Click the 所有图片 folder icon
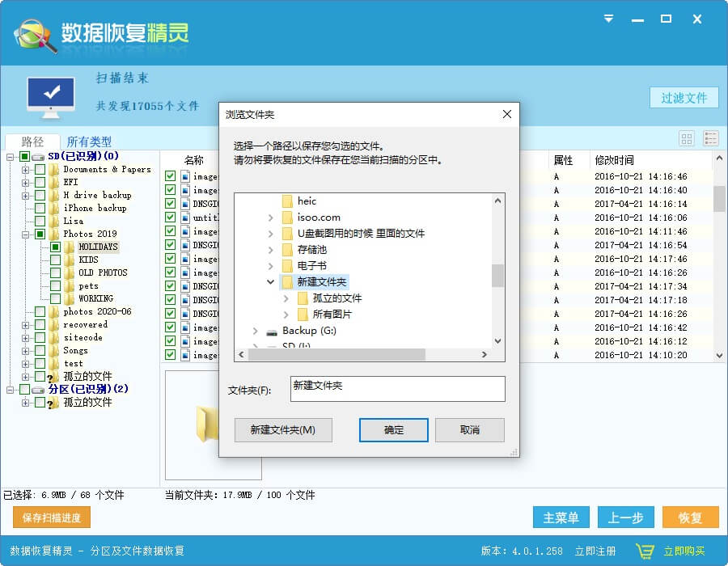 pyautogui.click(x=303, y=315)
